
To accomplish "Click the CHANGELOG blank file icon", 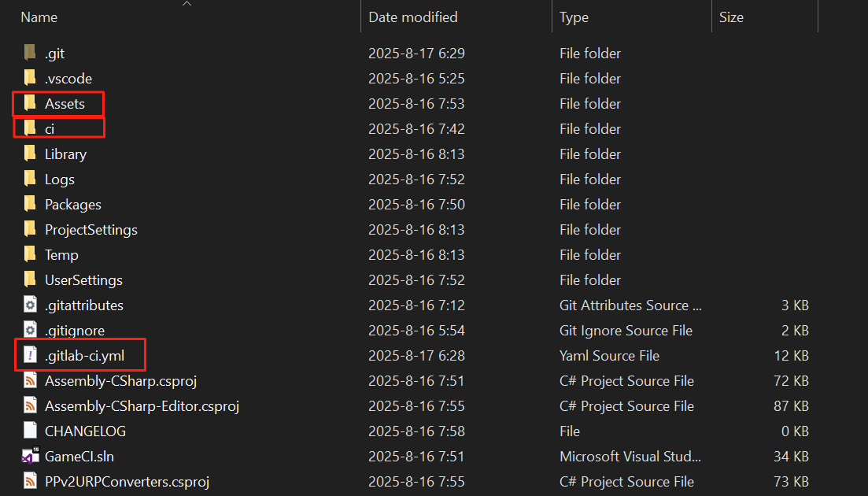I will click(x=30, y=431).
